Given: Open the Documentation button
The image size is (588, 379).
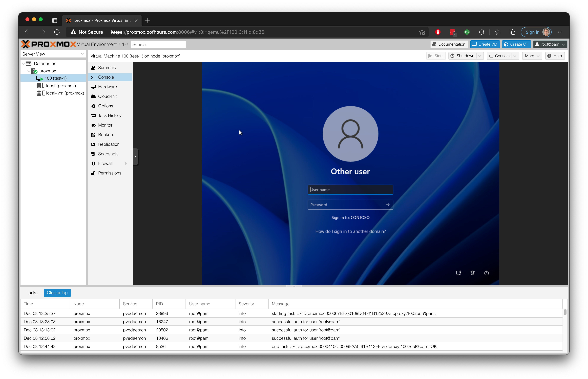Looking at the screenshot, I should 449,44.
